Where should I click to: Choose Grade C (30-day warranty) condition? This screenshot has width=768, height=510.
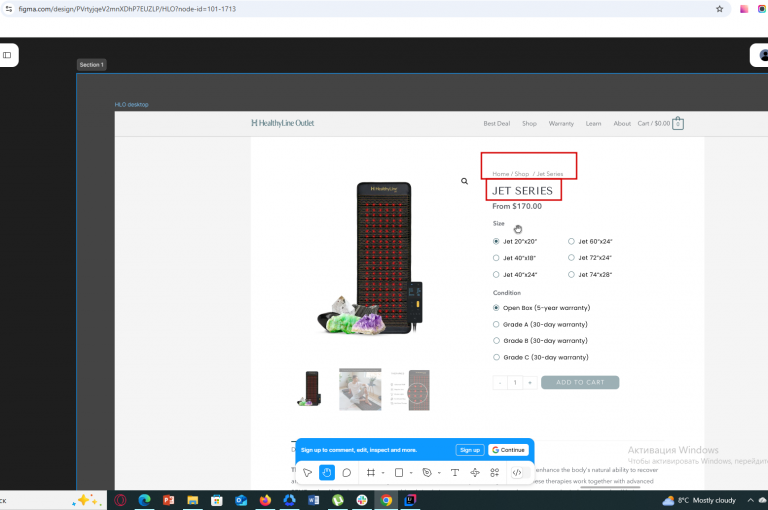496,357
